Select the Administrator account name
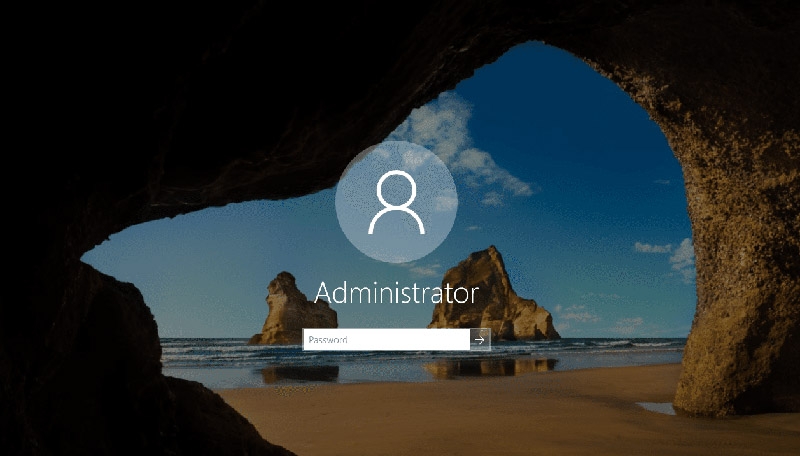800x456 pixels. pos(396,293)
